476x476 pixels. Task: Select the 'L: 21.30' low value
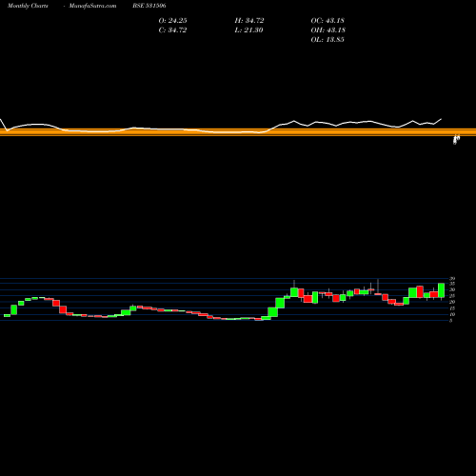tap(249, 30)
